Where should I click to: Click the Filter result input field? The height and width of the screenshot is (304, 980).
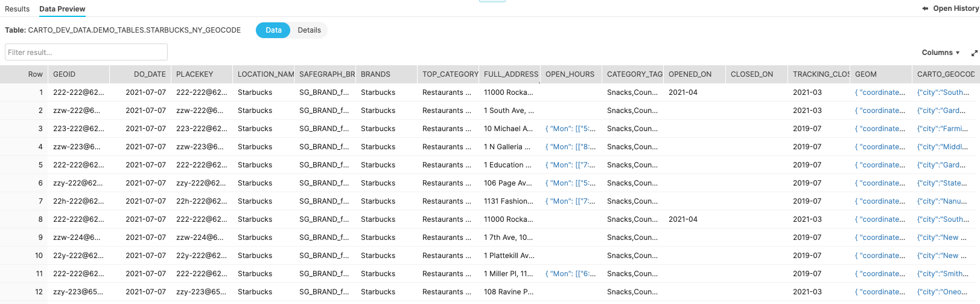86,52
